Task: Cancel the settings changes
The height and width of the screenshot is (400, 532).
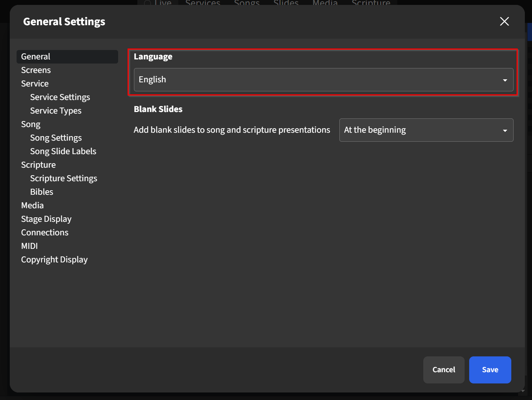Action: pyautogui.click(x=444, y=370)
